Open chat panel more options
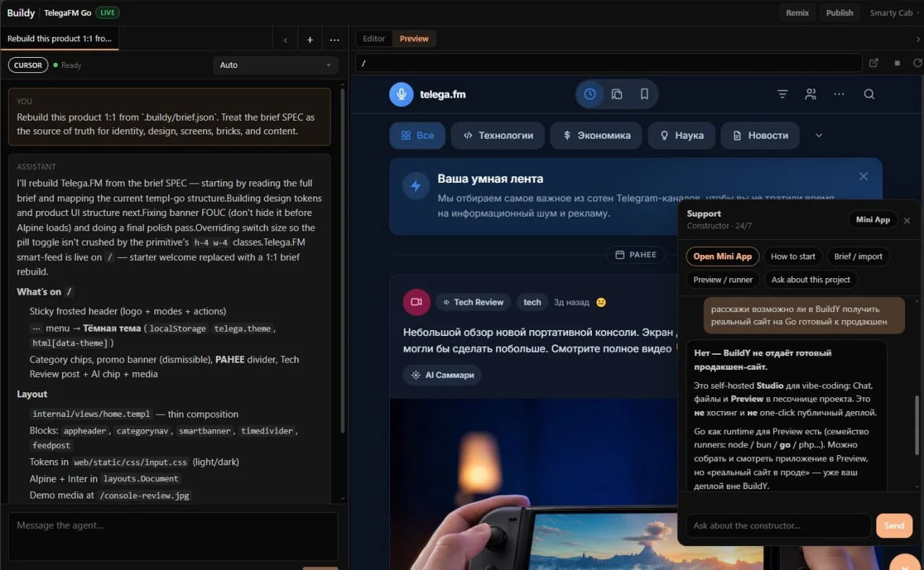This screenshot has width=924, height=570. click(x=334, y=40)
